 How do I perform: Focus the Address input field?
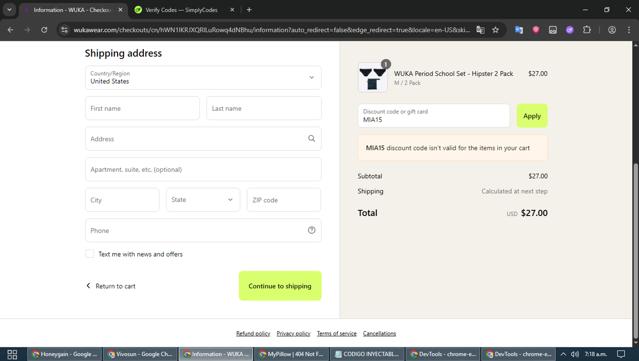click(203, 139)
